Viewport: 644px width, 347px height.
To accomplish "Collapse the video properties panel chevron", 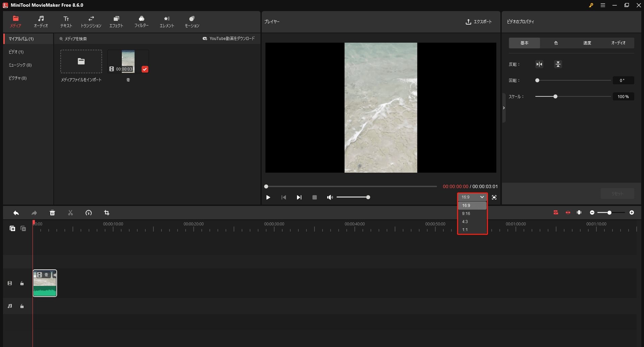I will 504,107.
